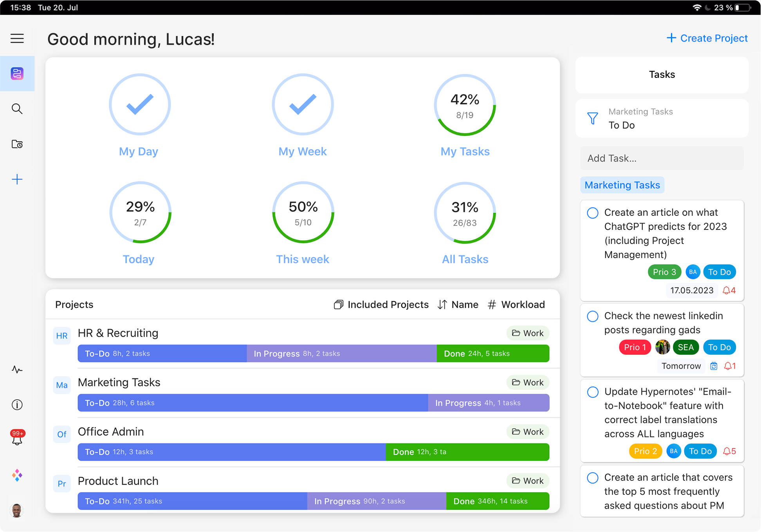Change sorting via the Name control
Viewport: 761px width, 532px height.
[x=458, y=305]
